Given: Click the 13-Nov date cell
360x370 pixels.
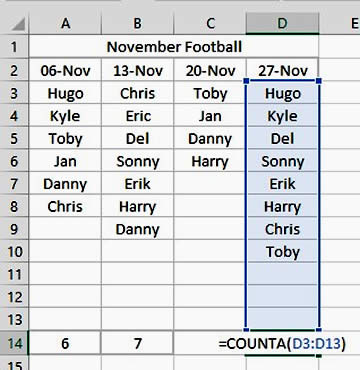Looking at the screenshot, I should (x=138, y=71).
